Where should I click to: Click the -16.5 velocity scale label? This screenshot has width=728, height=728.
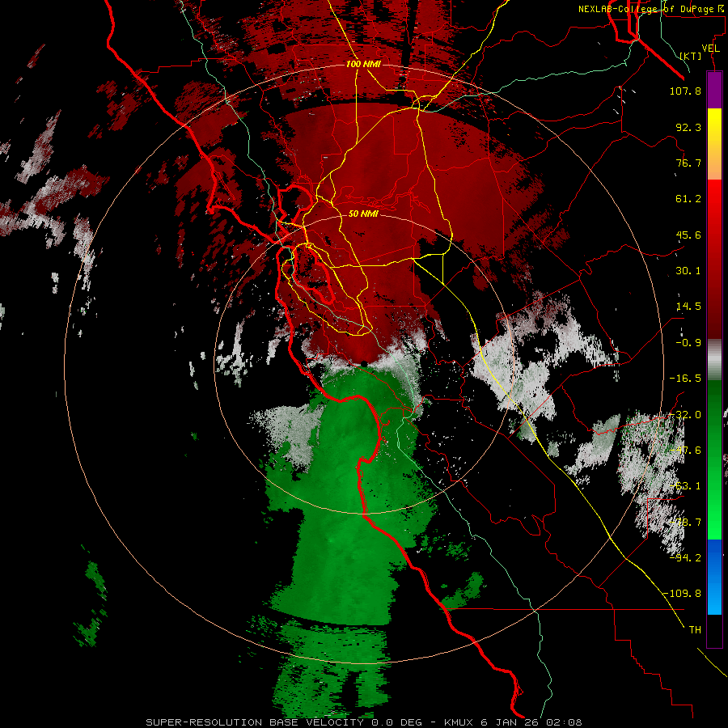685,379
